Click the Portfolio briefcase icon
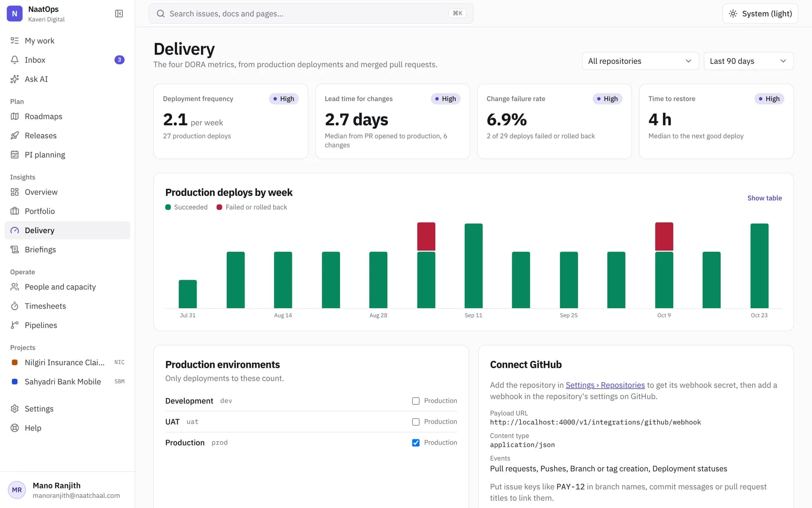Screen dimensions: 812x508 tap(15, 211)
